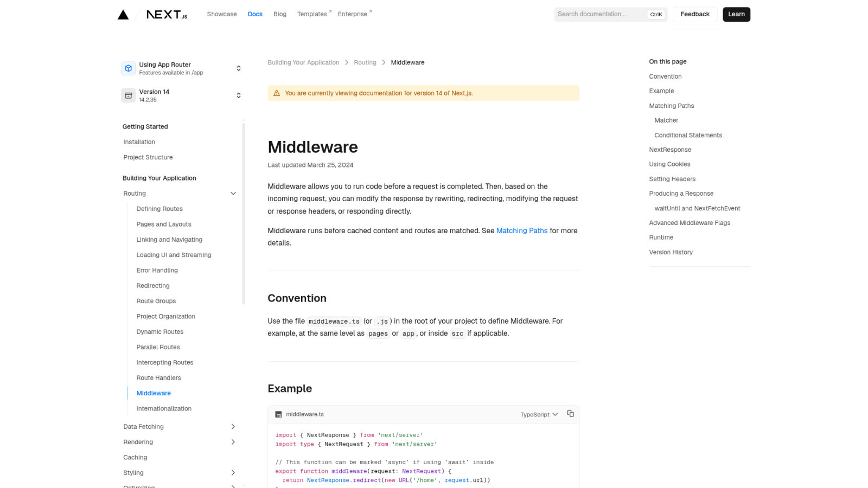Click the middleware.ts file type icon
Image resolution: width=868 pixels, height=488 pixels.
pyautogui.click(x=278, y=414)
